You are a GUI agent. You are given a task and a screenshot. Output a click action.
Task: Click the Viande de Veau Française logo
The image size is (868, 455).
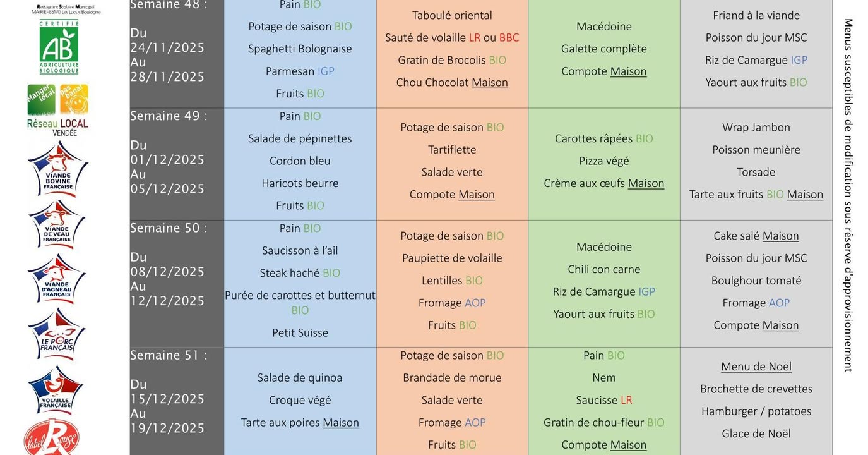(58, 224)
